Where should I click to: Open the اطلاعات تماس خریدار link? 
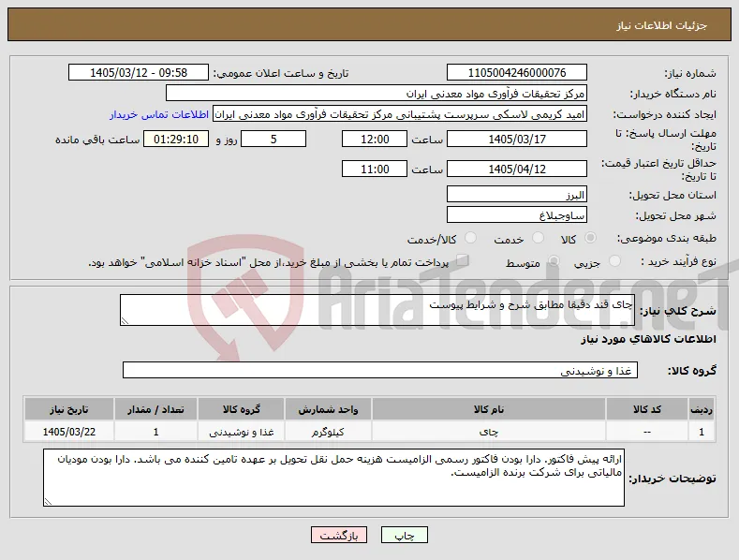[159, 114]
